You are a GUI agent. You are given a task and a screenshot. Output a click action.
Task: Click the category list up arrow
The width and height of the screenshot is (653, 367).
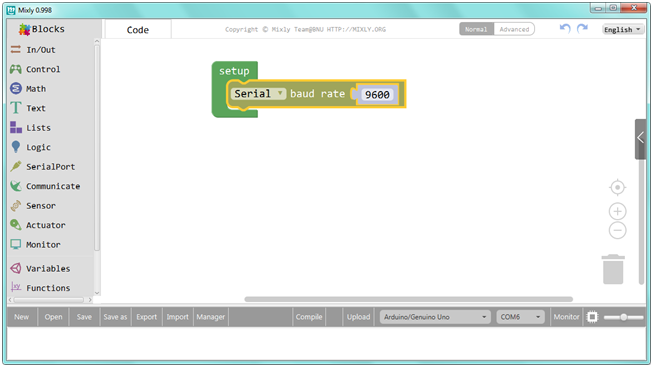tap(97, 41)
